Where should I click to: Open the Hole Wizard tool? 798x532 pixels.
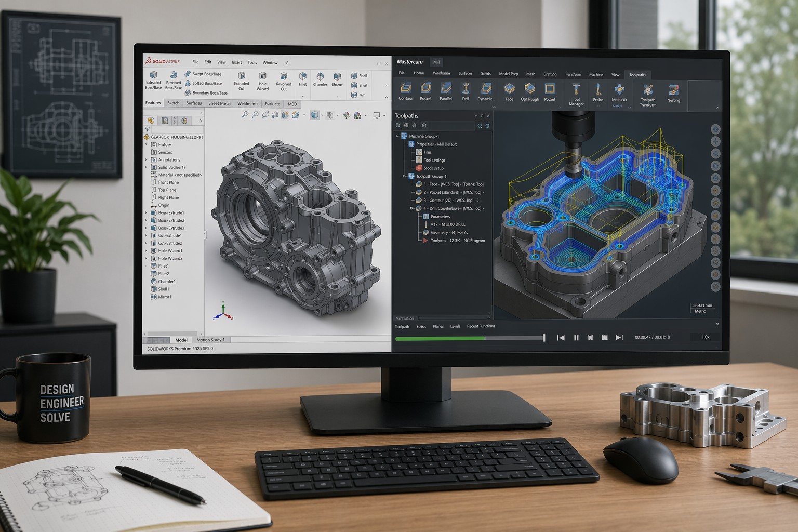[263, 81]
